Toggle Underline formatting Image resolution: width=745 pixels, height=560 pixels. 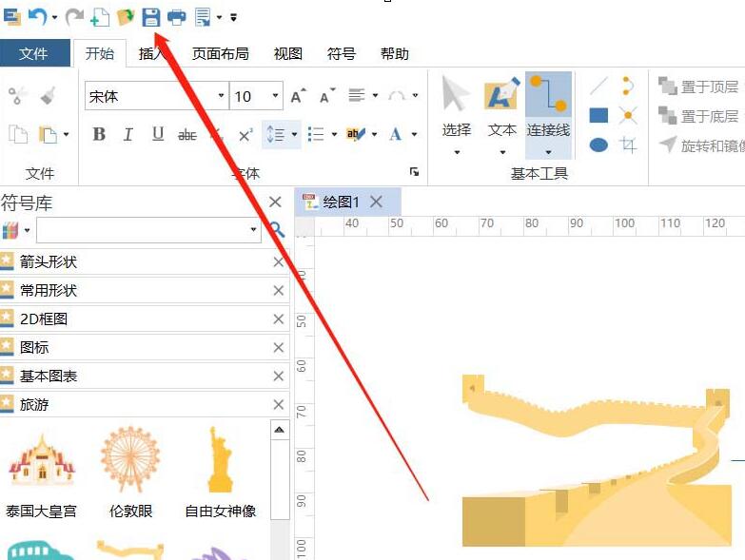pos(158,134)
